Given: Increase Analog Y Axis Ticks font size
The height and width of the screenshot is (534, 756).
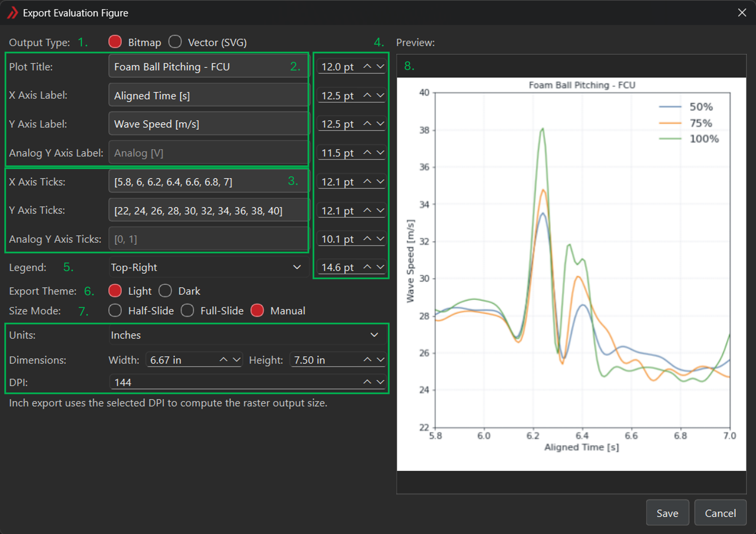Looking at the screenshot, I should 367,239.
